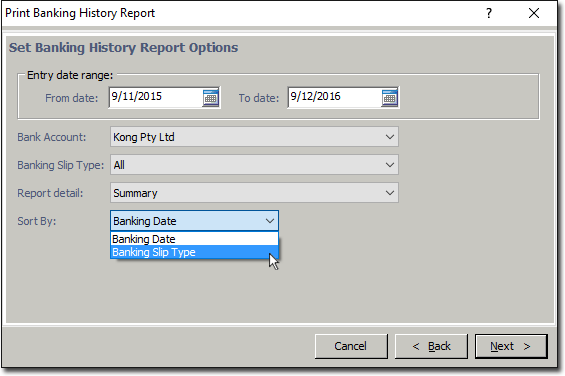This screenshot has height=376, width=565.
Task: Expand the Banking Slip Type dropdown
Action: pyautogui.click(x=390, y=165)
